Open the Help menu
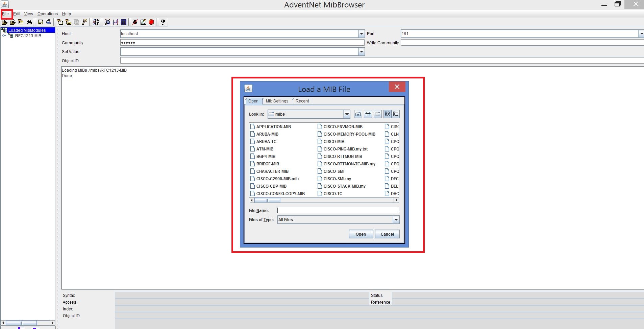 [67, 14]
